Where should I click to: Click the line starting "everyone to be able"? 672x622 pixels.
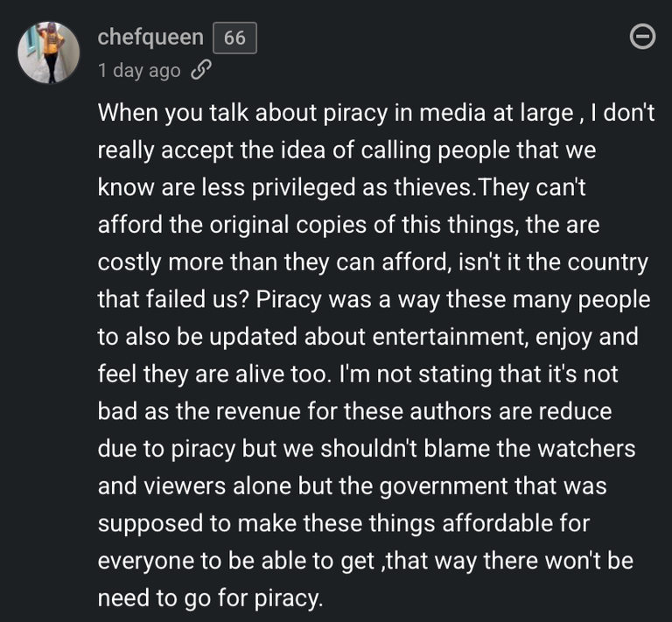click(365, 561)
